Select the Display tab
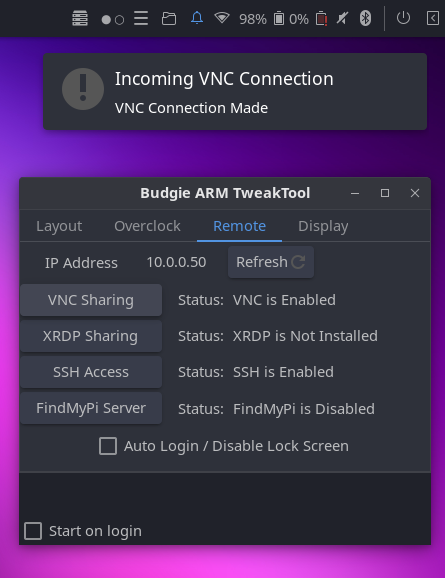 point(323,226)
